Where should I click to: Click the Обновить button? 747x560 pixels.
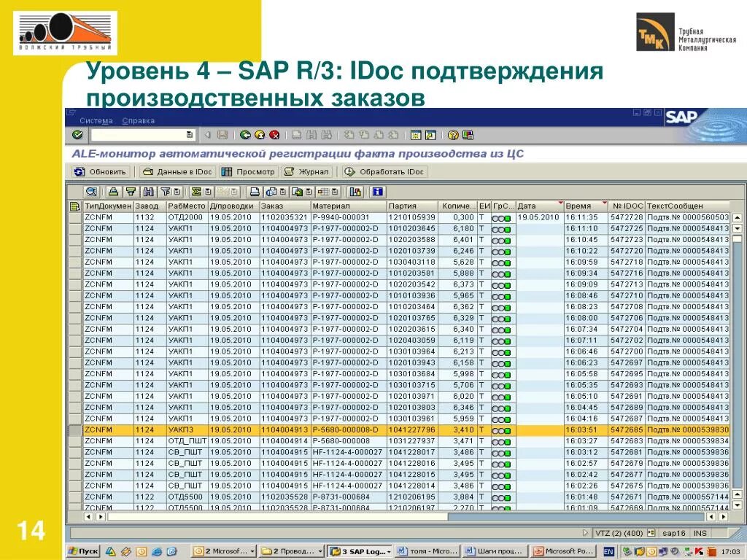pyautogui.click(x=101, y=172)
